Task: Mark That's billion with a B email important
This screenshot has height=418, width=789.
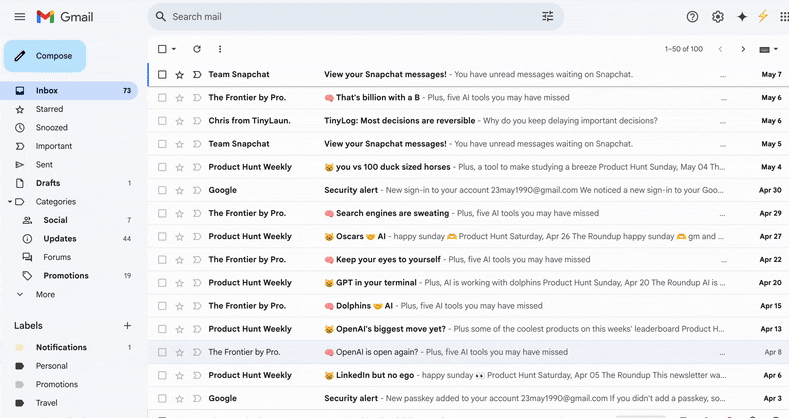Action: point(197,98)
